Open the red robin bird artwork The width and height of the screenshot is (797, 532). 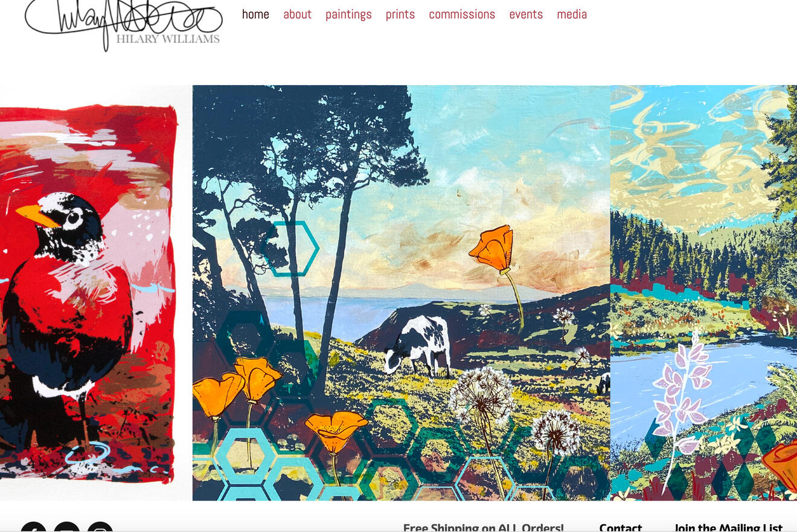(88, 293)
